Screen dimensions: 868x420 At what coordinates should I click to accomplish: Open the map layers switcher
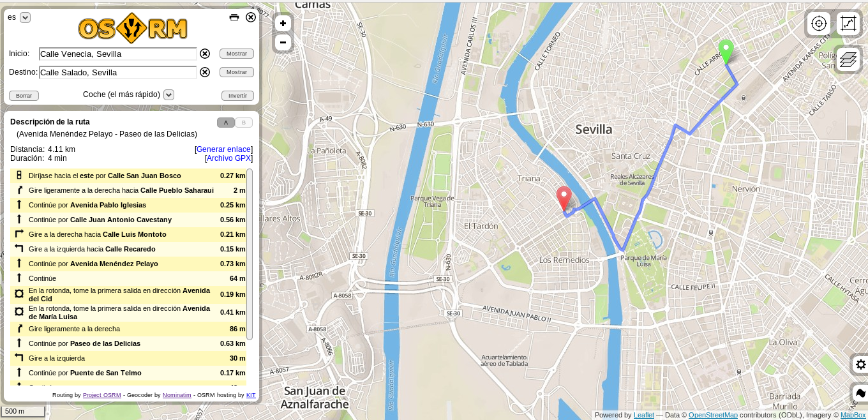click(x=848, y=60)
